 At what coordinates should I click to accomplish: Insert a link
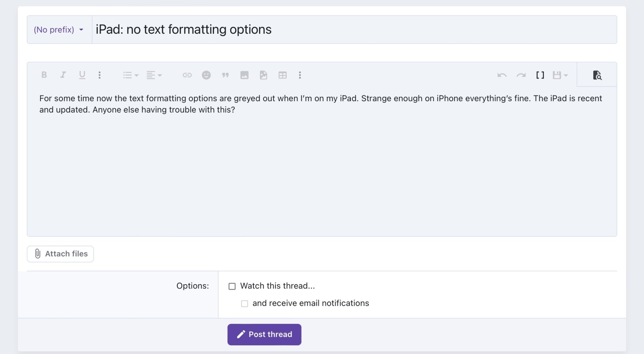pos(187,75)
